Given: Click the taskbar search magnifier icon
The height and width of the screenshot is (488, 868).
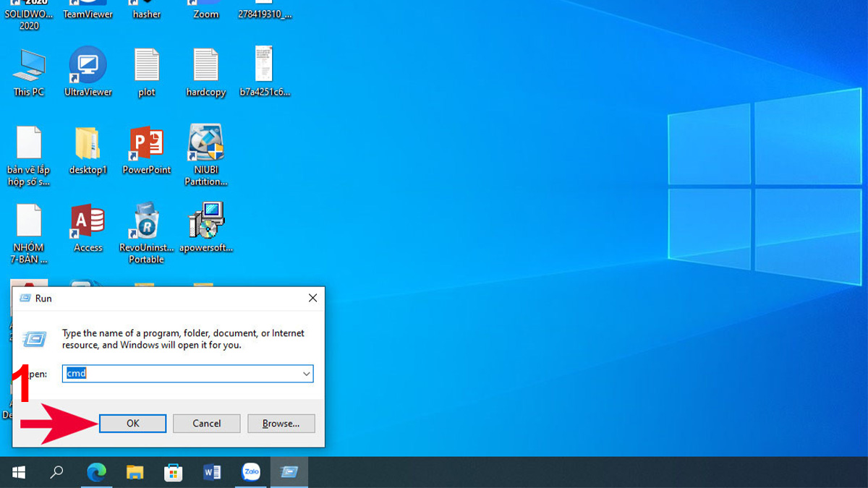Looking at the screenshot, I should tap(56, 473).
